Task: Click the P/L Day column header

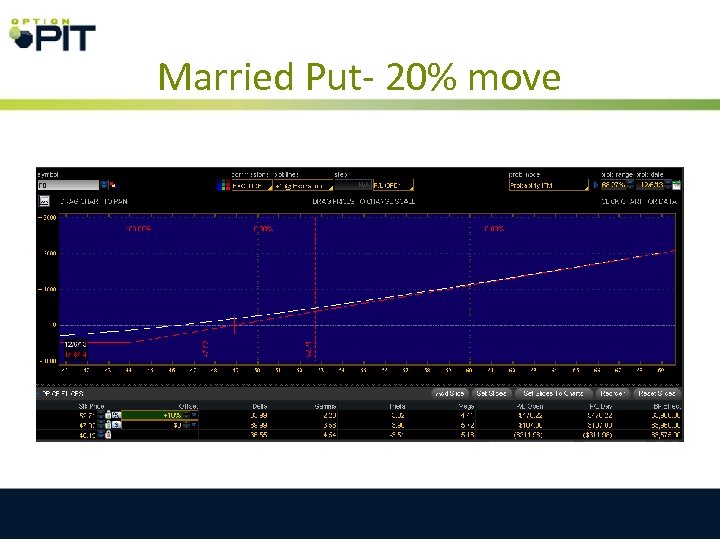Action: (x=600, y=406)
